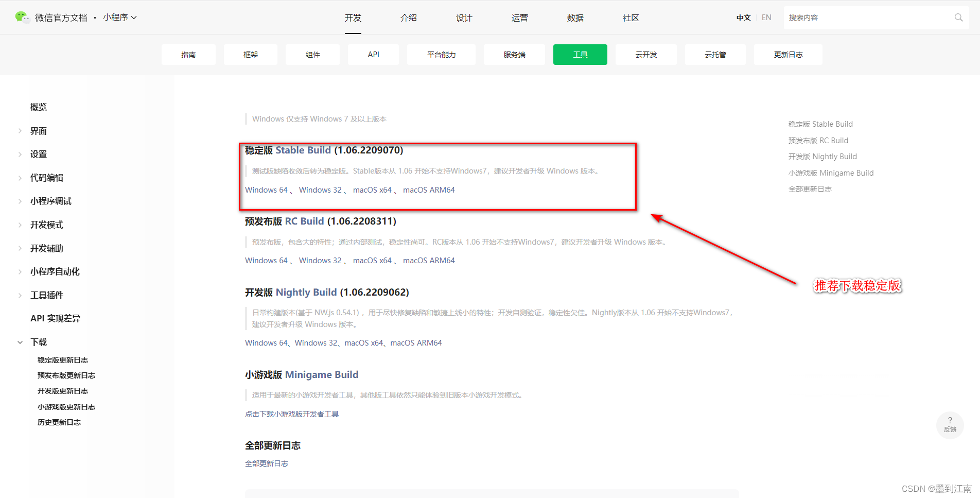Select the 服务端 sub-navigation button
980x498 pixels.
pyautogui.click(x=514, y=55)
